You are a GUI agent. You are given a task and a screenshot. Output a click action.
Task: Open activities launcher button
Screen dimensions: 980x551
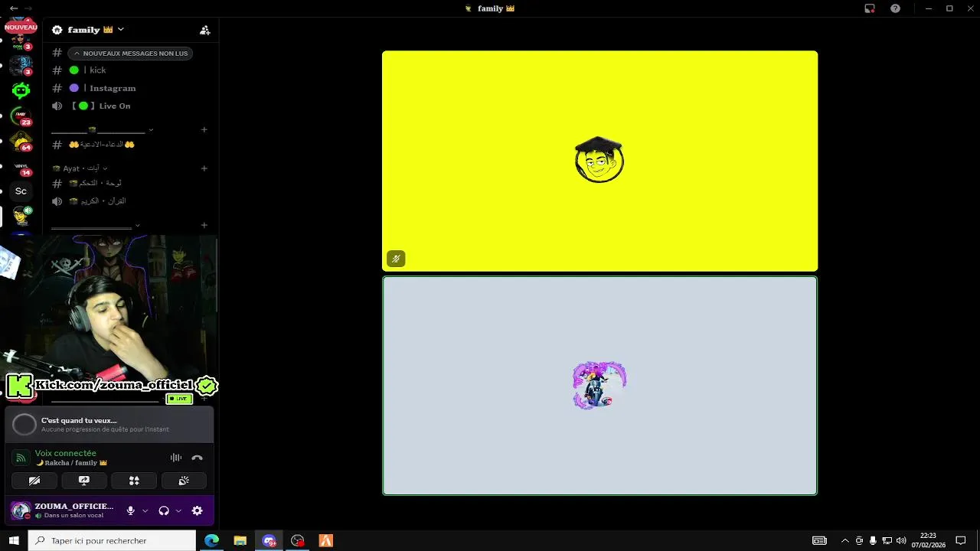[134, 481]
